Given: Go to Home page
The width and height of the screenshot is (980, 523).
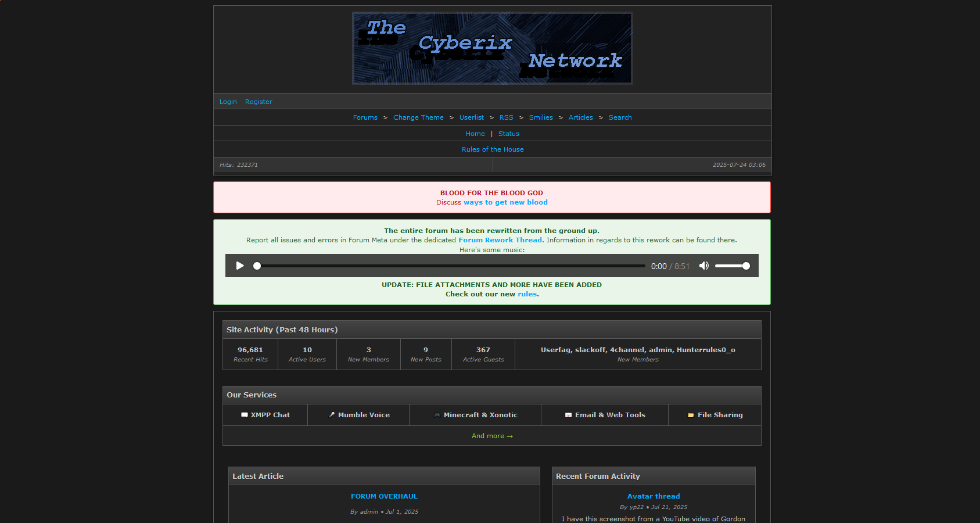Looking at the screenshot, I should (475, 134).
